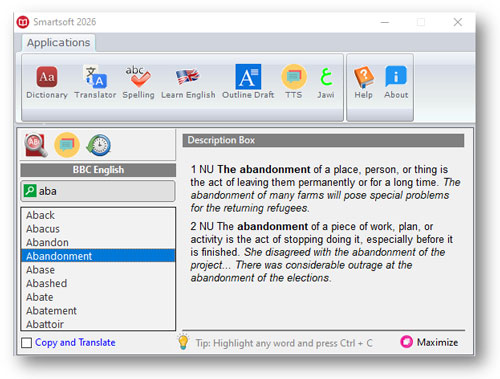Click the pink Maximize icon
Screen dimensions: 500x379
[406, 342]
